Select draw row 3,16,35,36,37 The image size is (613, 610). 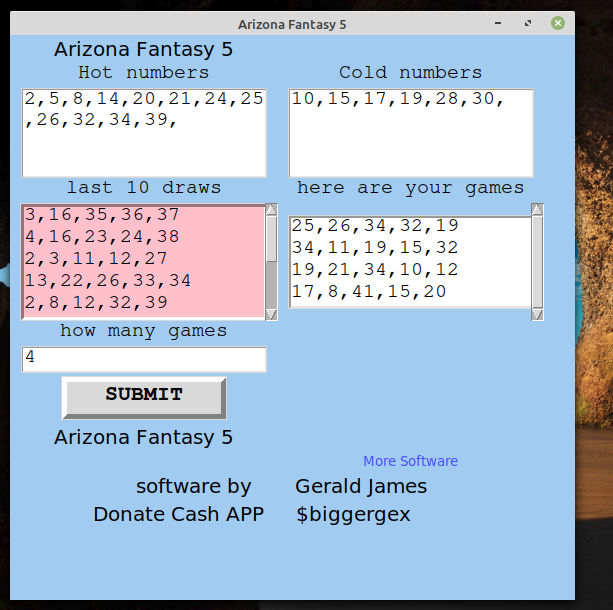point(102,215)
